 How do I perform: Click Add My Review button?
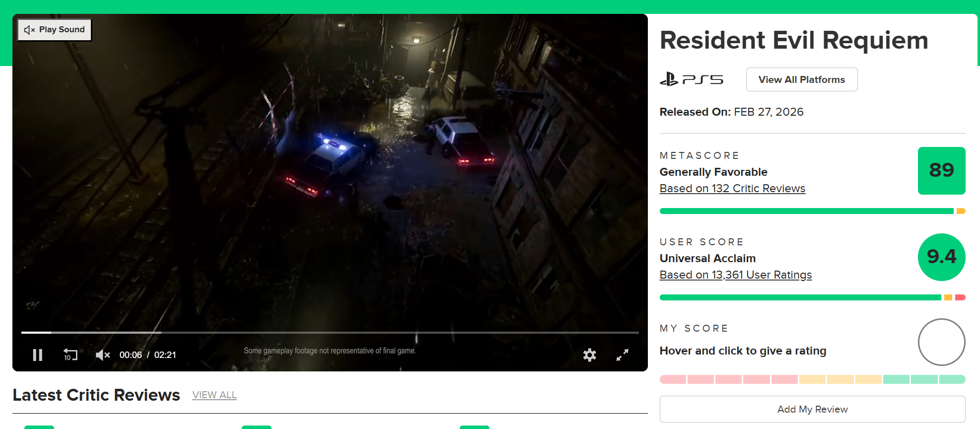(x=812, y=409)
